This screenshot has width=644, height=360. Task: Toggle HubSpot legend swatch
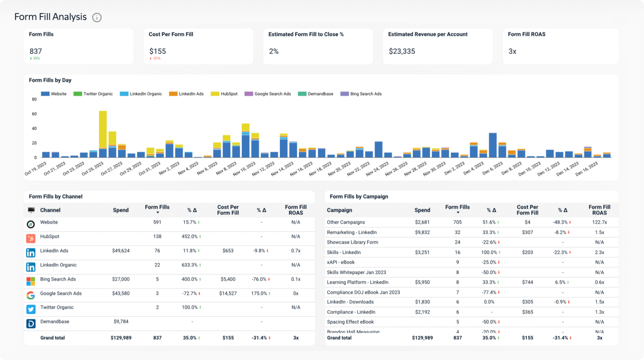[215, 94]
